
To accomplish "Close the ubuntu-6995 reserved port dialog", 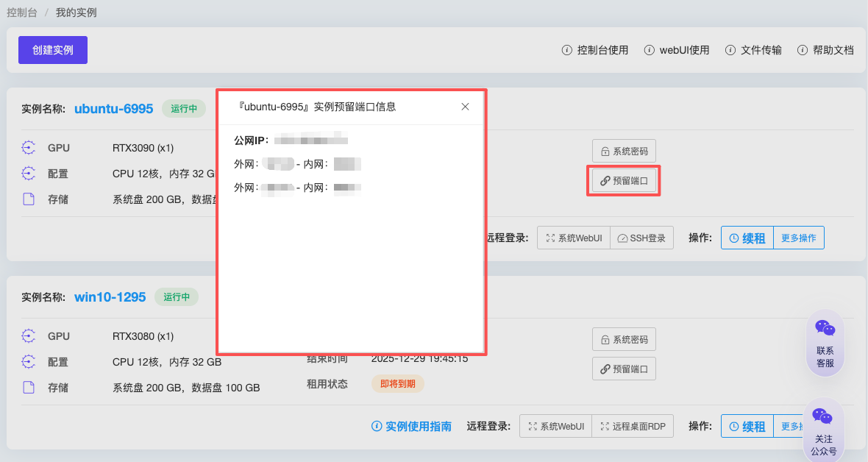I will click(465, 107).
